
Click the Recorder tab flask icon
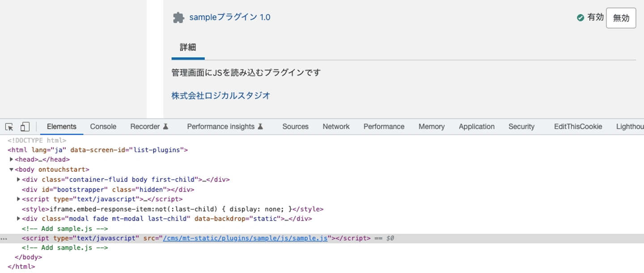click(165, 127)
